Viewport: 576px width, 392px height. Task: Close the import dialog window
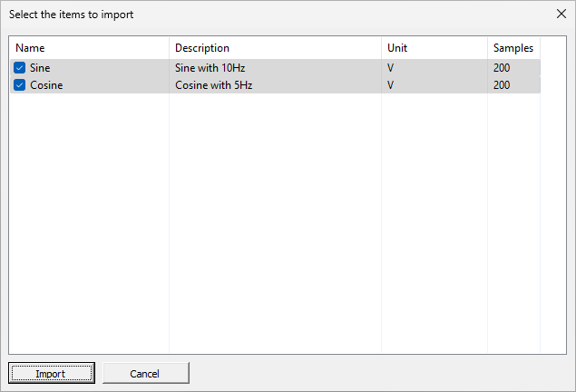click(x=560, y=15)
